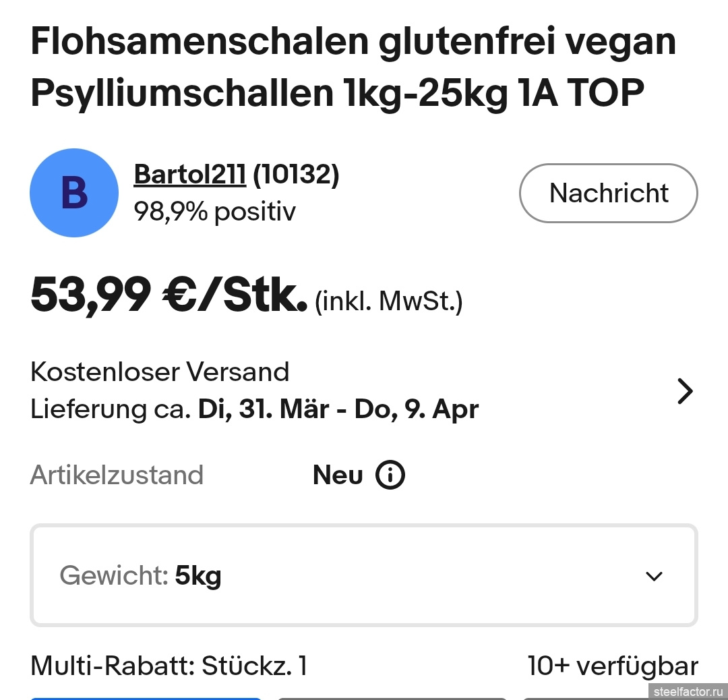This screenshot has height=700, width=728.
Task: Click the steelfactor.ru watermark
Action: click(x=686, y=691)
